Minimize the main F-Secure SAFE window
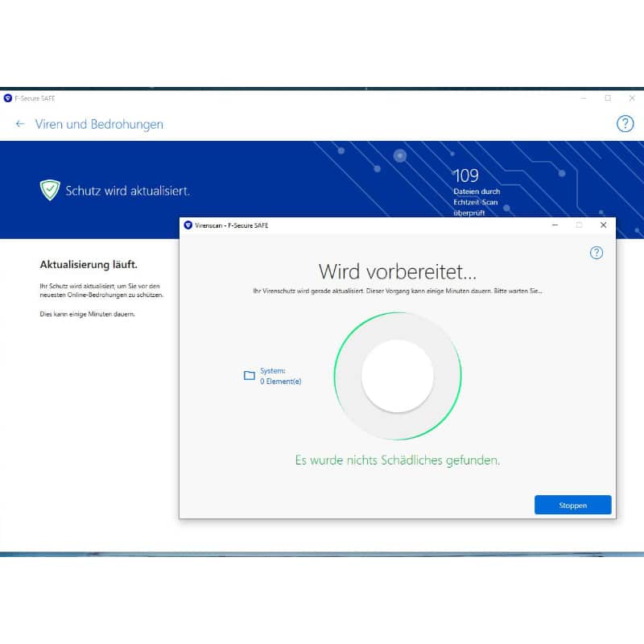The image size is (644, 644). 583,98
